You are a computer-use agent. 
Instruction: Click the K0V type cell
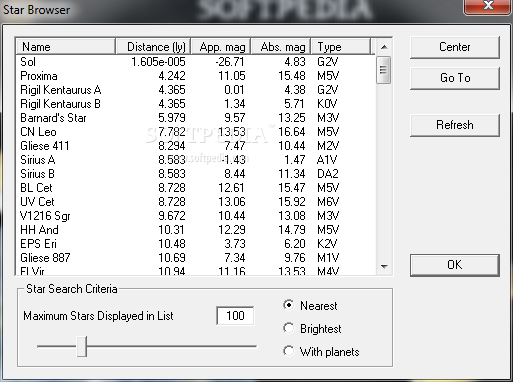327,104
